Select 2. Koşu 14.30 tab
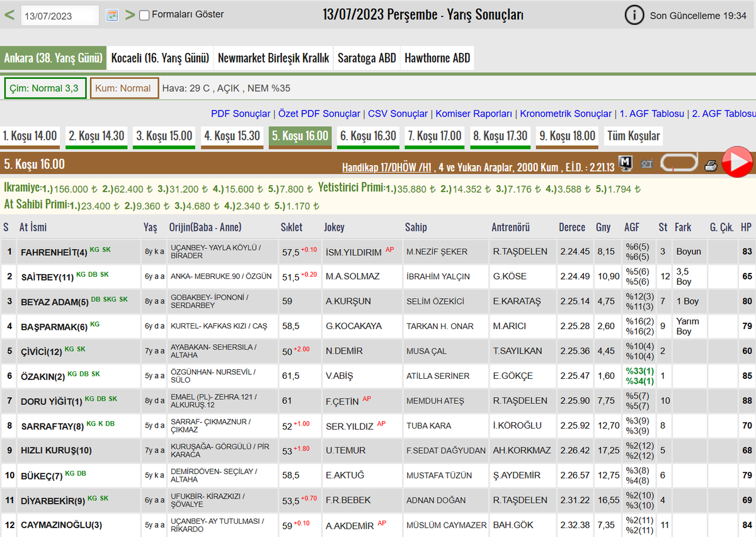 [96, 136]
